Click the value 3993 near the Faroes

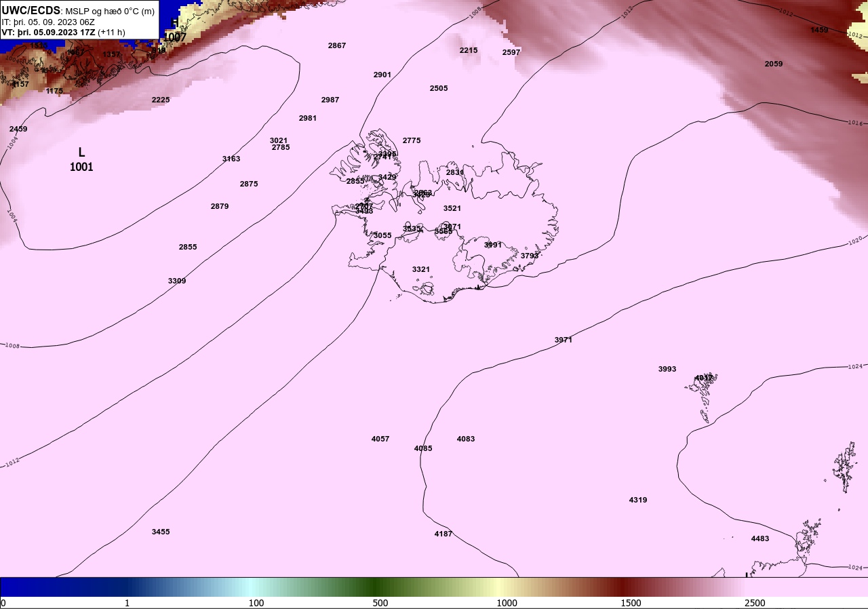[667, 369]
